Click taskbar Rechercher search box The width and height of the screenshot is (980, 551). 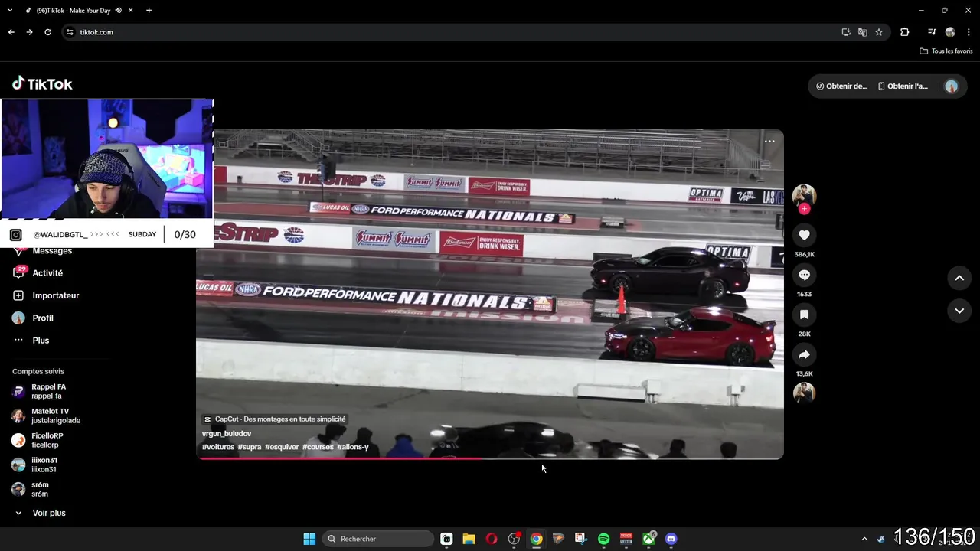(x=378, y=539)
